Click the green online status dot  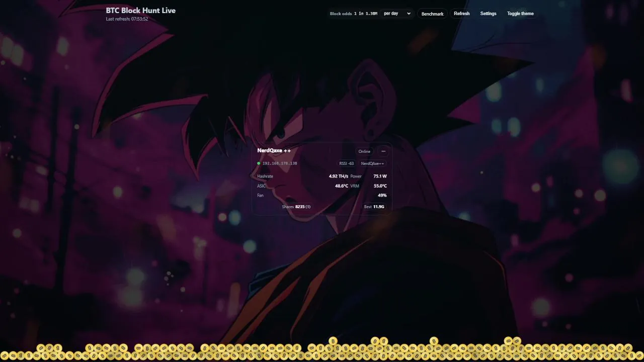pos(259,163)
